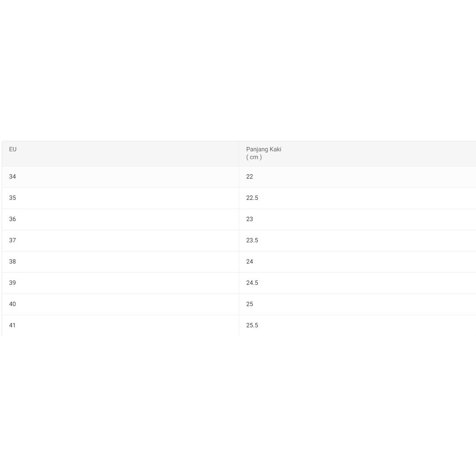Select EU size 37 cell

pyautogui.click(x=13, y=241)
